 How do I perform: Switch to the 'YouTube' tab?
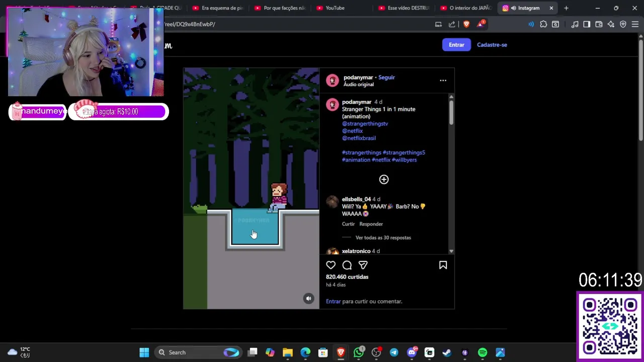click(335, 8)
